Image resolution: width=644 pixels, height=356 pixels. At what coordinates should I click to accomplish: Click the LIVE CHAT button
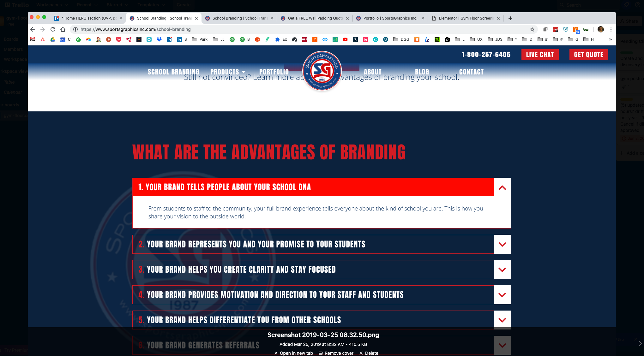(x=540, y=54)
